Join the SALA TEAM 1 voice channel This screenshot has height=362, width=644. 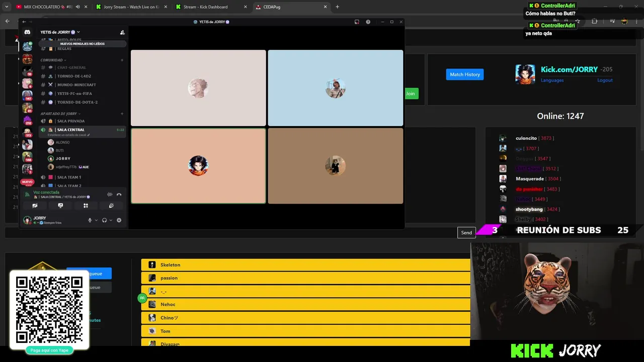83,177
